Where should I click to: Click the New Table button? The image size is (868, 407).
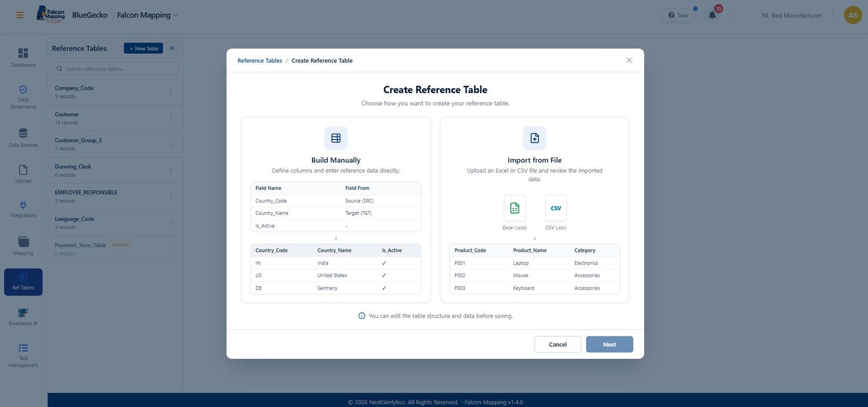[x=144, y=49]
